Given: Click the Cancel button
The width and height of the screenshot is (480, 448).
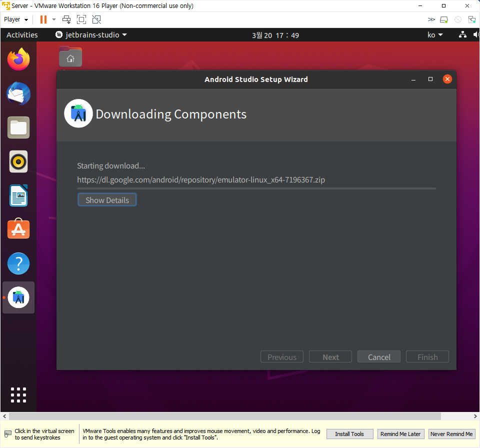Looking at the screenshot, I should [379, 357].
